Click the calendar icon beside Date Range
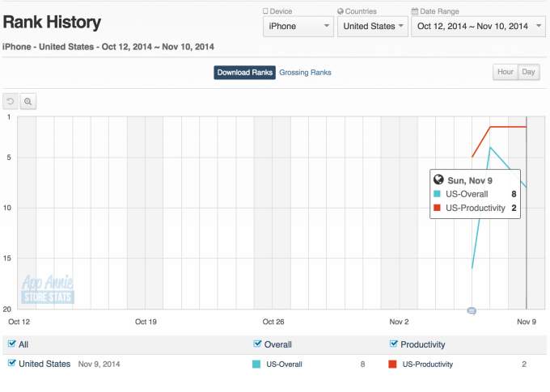 pyautogui.click(x=415, y=11)
